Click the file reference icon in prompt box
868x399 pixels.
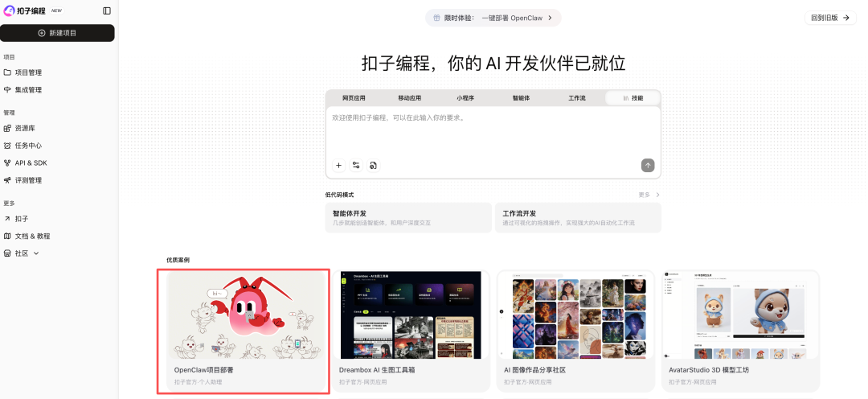pyautogui.click(x=373, y=165)
